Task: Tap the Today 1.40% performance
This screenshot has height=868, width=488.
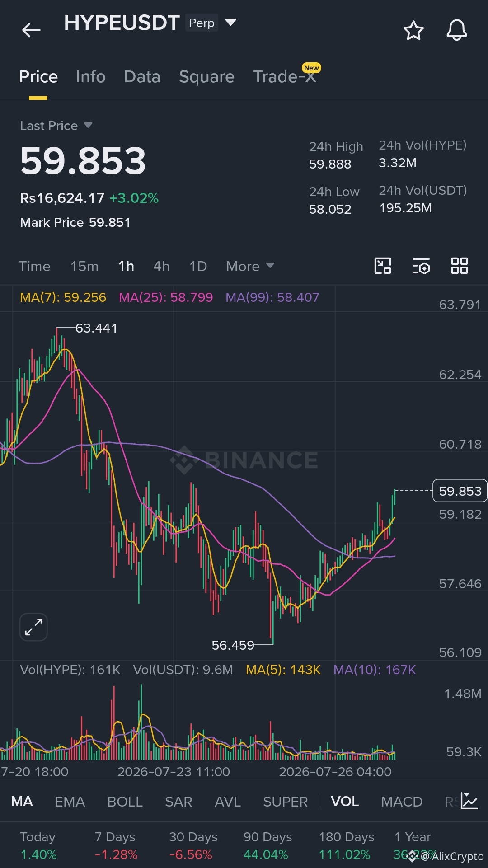Action: 38,845
